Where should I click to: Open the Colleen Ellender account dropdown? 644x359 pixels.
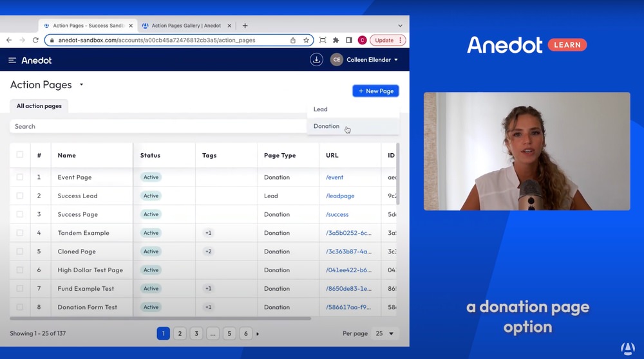point(372,59)
